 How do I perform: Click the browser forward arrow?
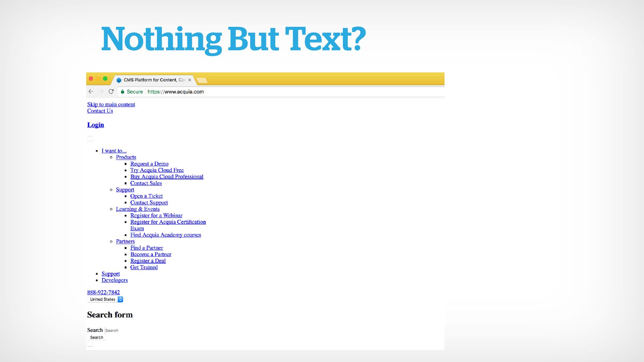[101, 92]
